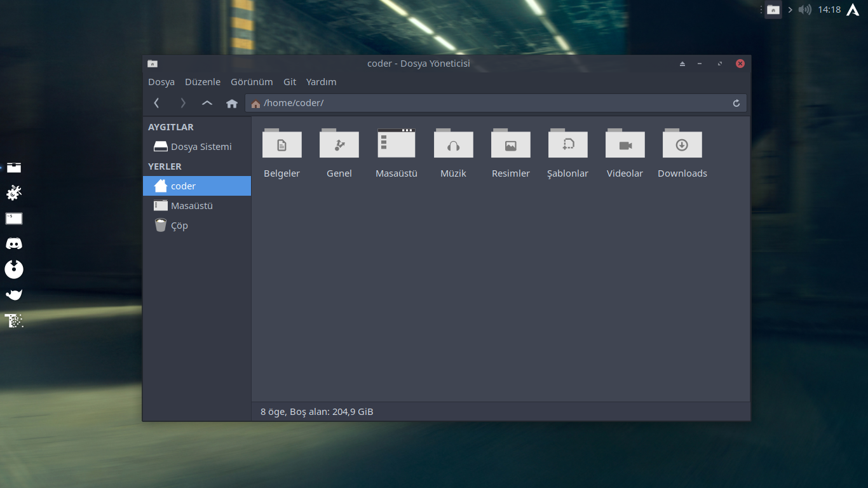Open the Belgeler folder
The height and width of the screenshot is (488, 868).
tap(281, 145)
